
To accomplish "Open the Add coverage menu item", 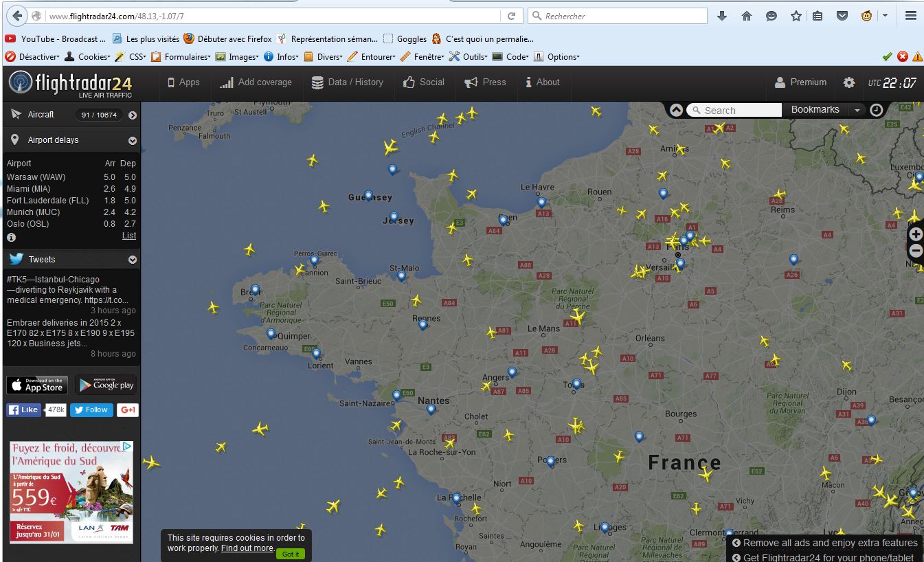I will pos(256,82).
